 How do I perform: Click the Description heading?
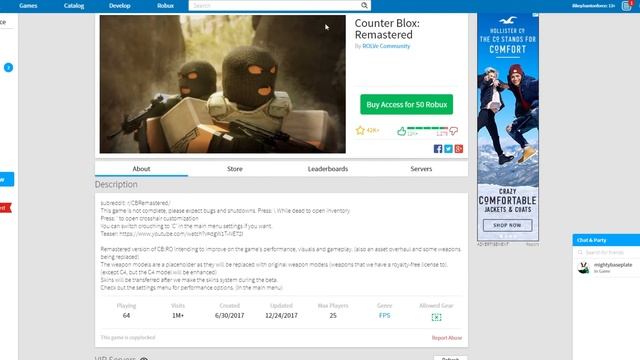coord(116,184)
